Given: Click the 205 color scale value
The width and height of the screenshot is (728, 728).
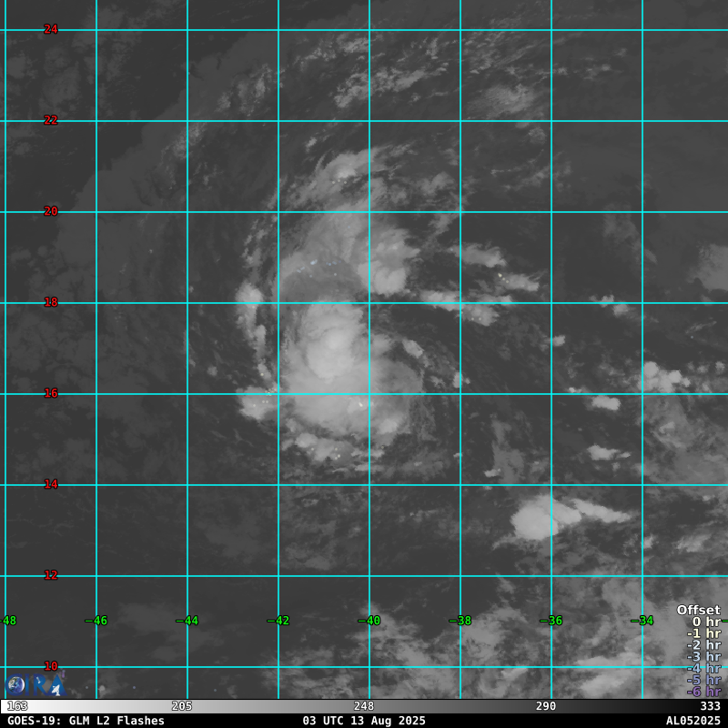Looking at the screenshot, I should (x=181, y=706).
